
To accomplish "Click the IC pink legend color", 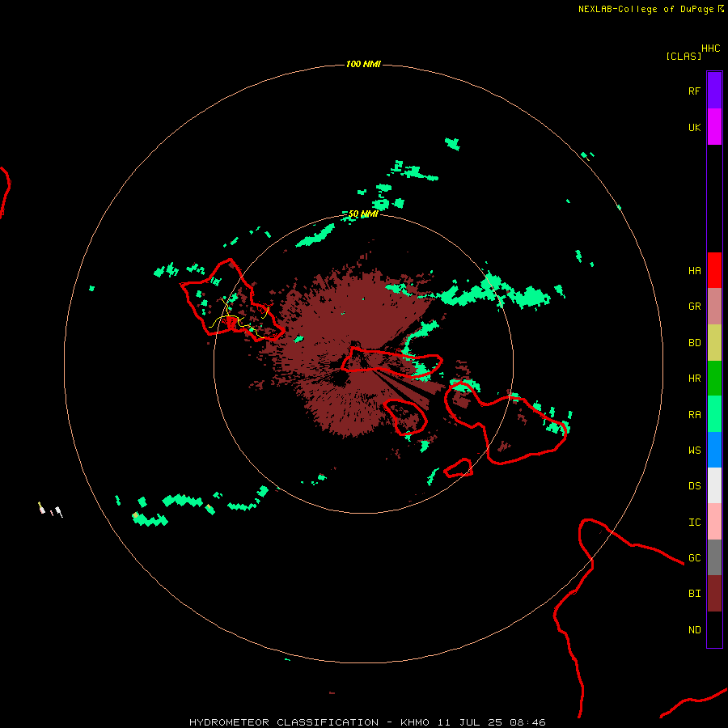I will coord(714,522).
